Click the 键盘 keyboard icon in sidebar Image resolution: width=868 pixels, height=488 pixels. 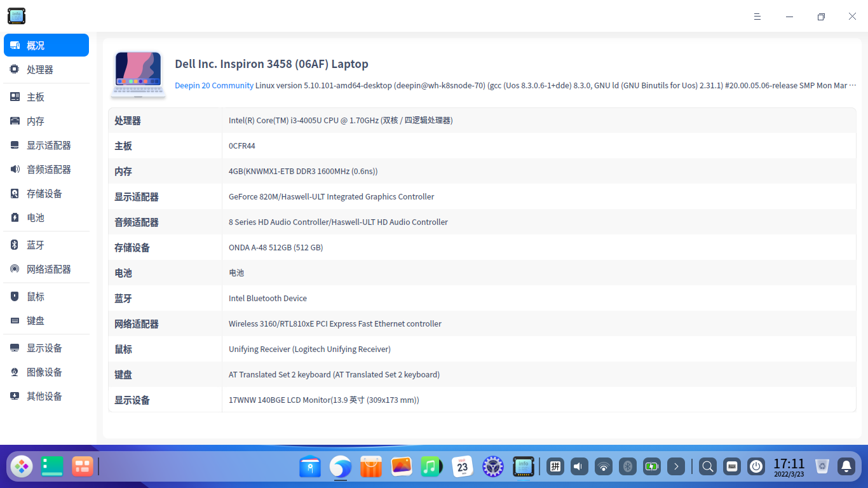coord(15,320)
